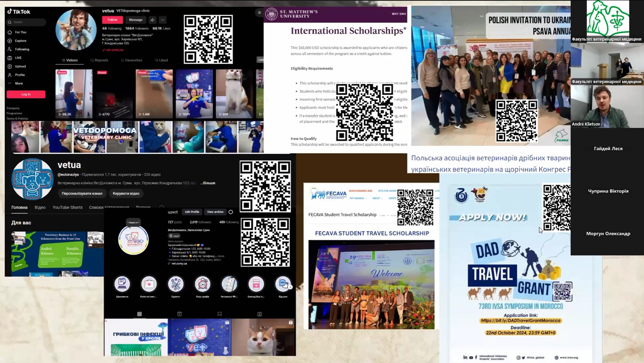Open the TikTok video with 1.4M views
The height and width of the screenshot is (363, 644).
[154, 94]
